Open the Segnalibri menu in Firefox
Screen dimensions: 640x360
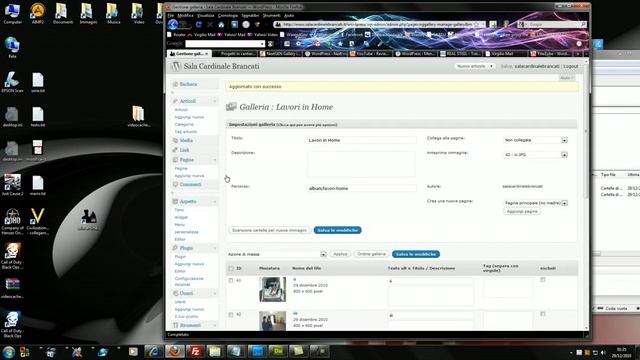[x=250, y=16]
